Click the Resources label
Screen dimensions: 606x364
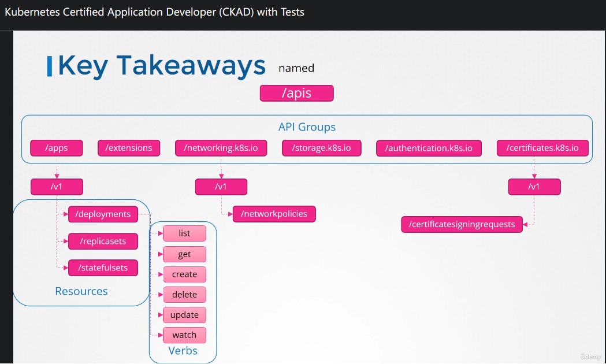81,291
